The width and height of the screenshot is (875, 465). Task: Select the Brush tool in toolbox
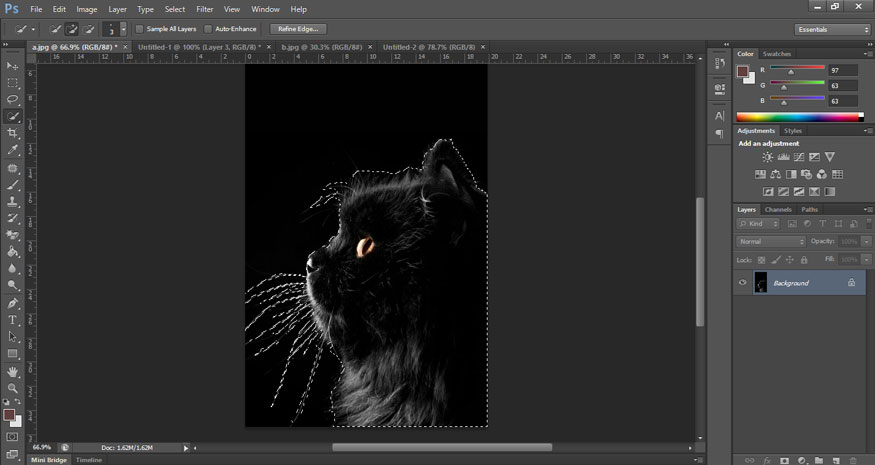[12, 185]
